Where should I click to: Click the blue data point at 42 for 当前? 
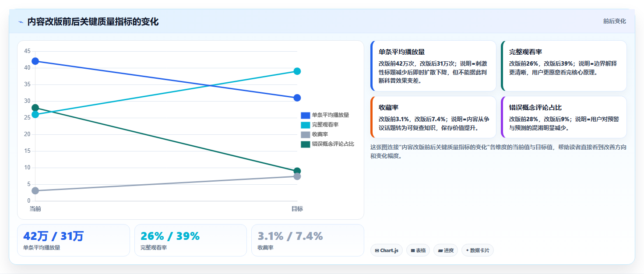[35, 61]
